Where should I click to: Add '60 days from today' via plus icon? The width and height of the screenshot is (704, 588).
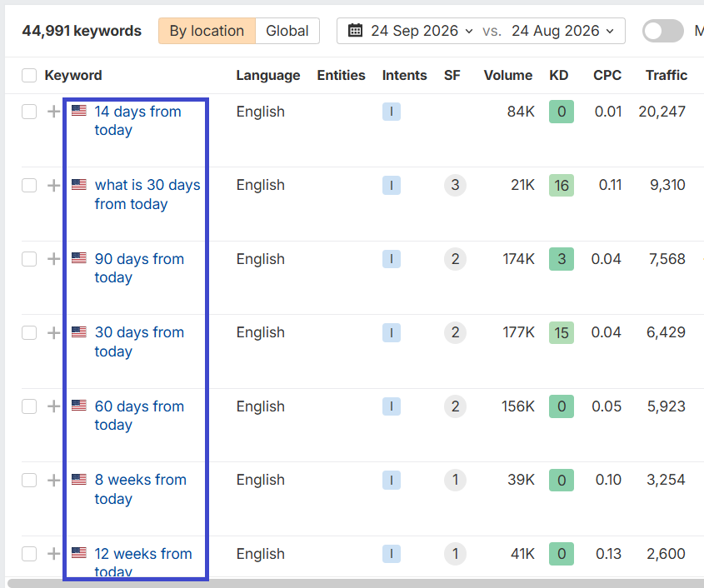pos(53,406)
